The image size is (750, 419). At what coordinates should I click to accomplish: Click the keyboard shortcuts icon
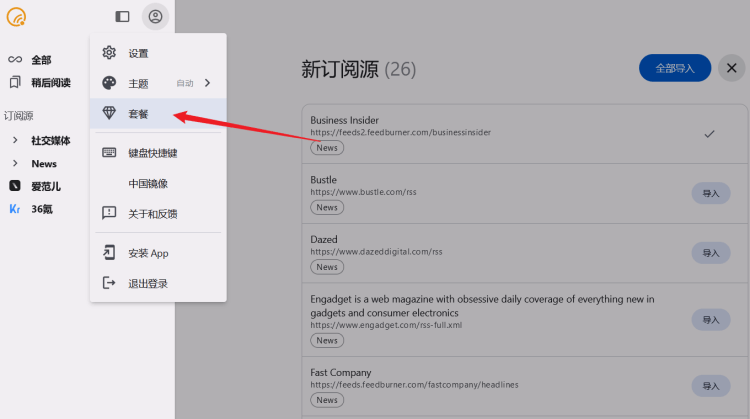click(x=109, y=153)
